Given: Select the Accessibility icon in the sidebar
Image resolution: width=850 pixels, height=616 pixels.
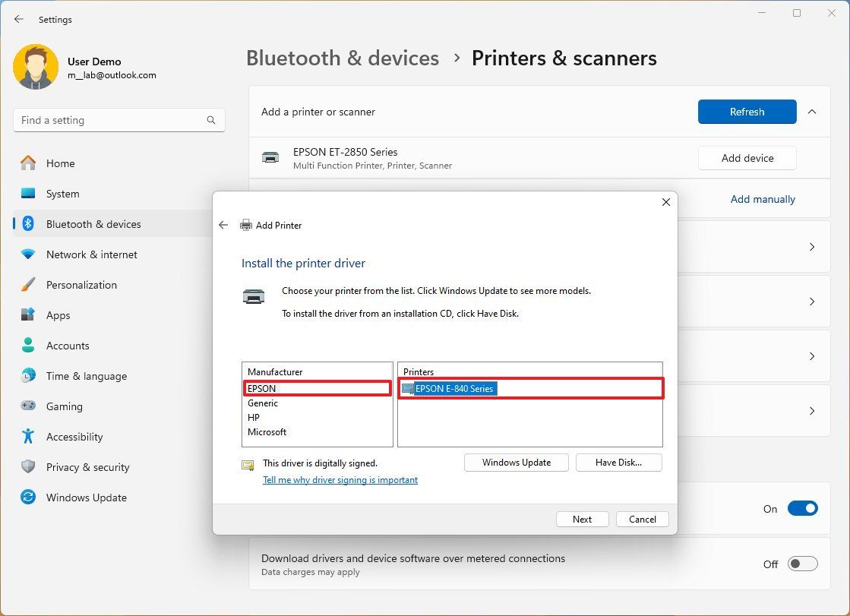Looking at the screenshot, I should click(x=29, y=437).
